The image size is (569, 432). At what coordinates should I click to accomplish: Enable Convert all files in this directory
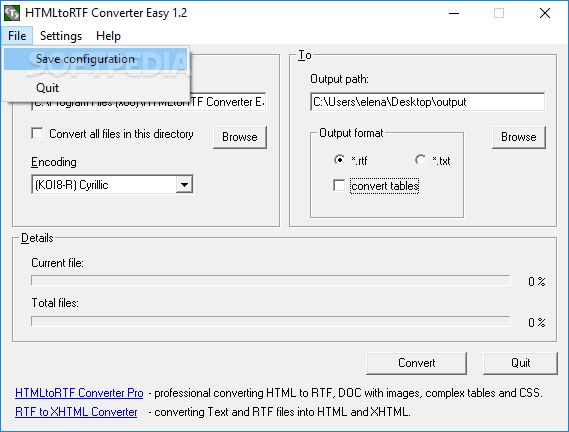(37, 134)
